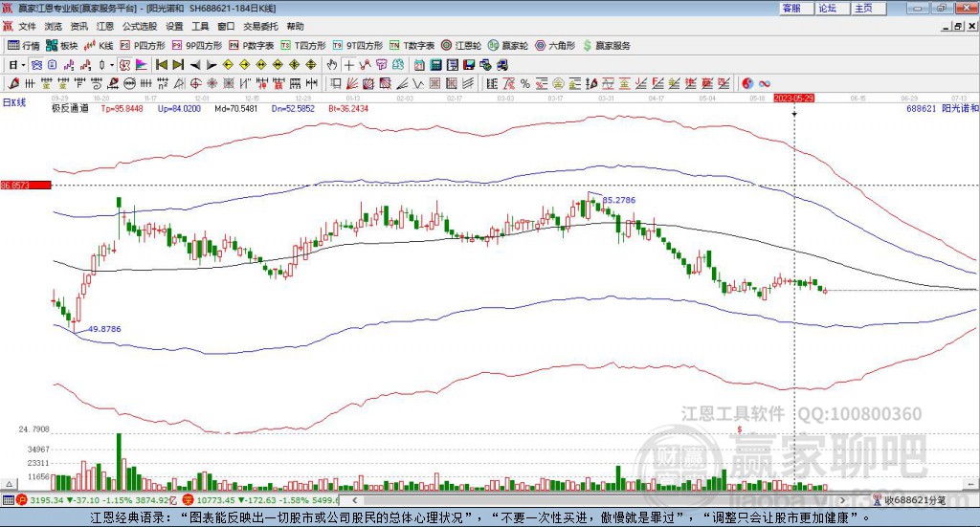Click the red yin-yang icon

coord(746,83)
